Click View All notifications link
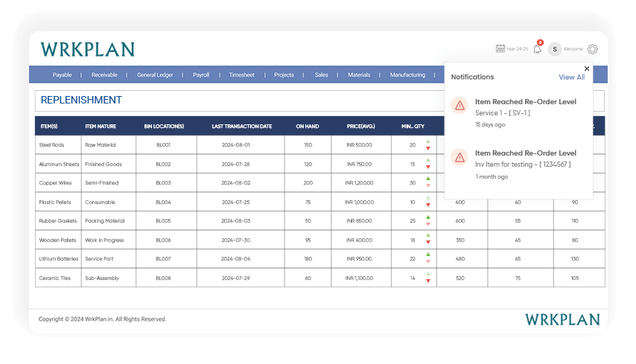The width and height of the screenshot is (636, 364). [571, 77]
